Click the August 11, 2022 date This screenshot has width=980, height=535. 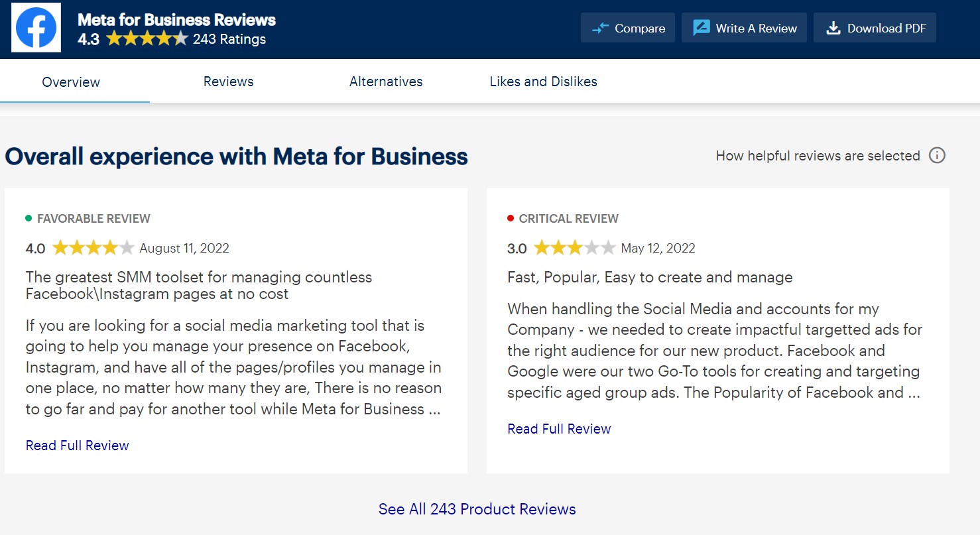pyautogui.click(x=184, y=249)
